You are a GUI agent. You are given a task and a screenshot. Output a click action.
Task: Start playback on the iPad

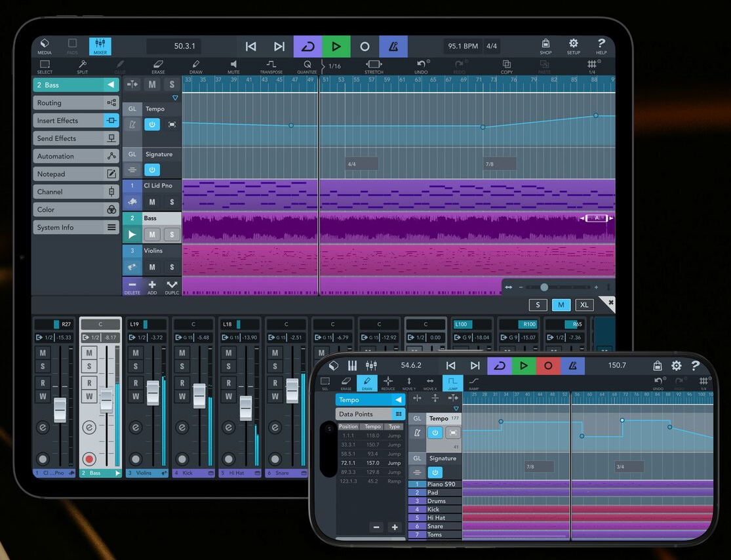tap(336, 46)
